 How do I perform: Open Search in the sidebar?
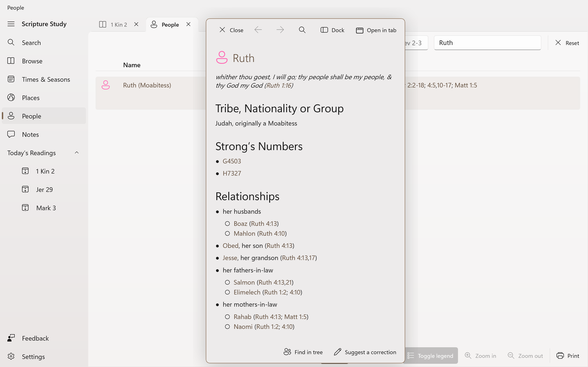tap(44, 42)
